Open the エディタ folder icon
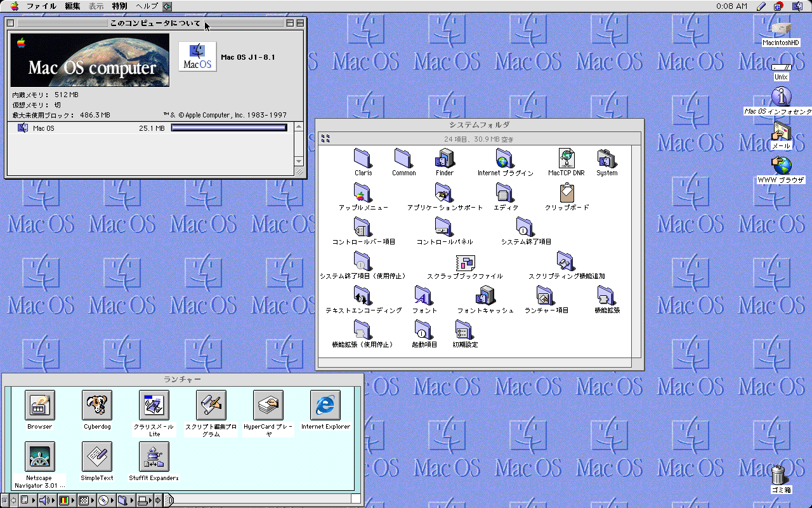Viewport: 812px width, 508px height. (505, 192)
